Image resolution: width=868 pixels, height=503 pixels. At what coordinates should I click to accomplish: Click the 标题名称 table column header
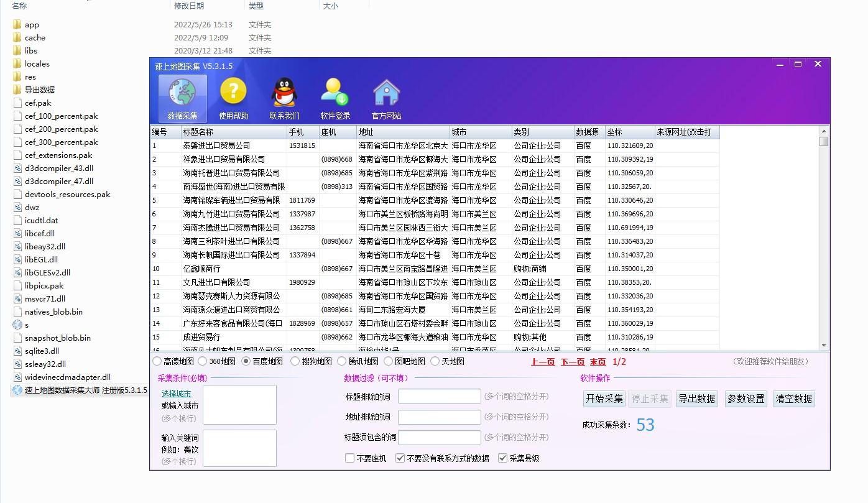(234, 132)
